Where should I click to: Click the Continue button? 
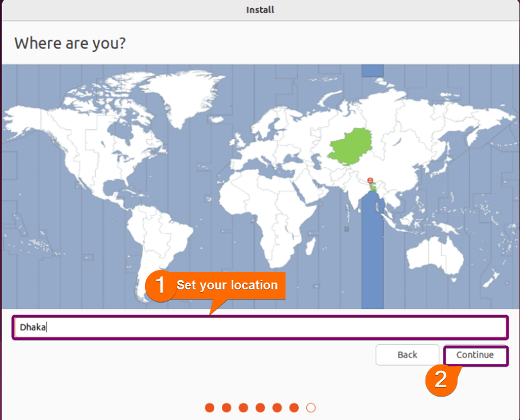pos(475,355)
